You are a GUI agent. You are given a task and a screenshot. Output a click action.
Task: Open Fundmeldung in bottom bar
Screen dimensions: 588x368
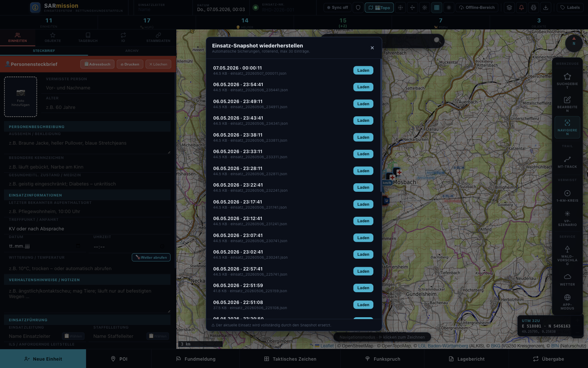click(196, 359)
